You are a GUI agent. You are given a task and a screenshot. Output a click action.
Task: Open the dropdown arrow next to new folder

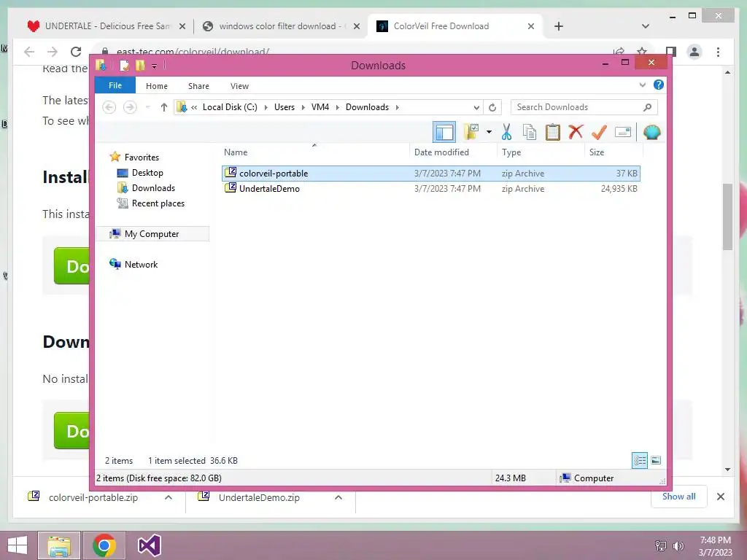(x=489, y=132)
